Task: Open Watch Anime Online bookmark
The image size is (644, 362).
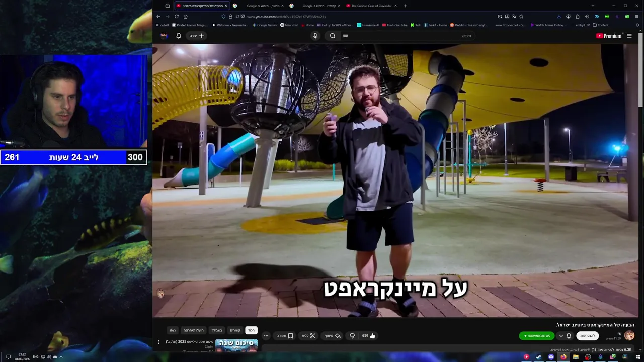Action: coord(549,25)
